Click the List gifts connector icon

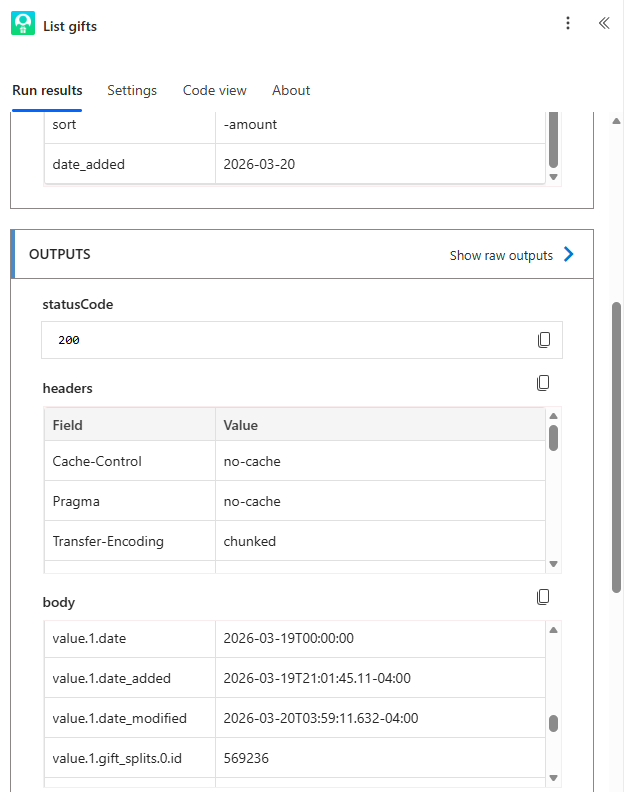[x=23, y=24]
